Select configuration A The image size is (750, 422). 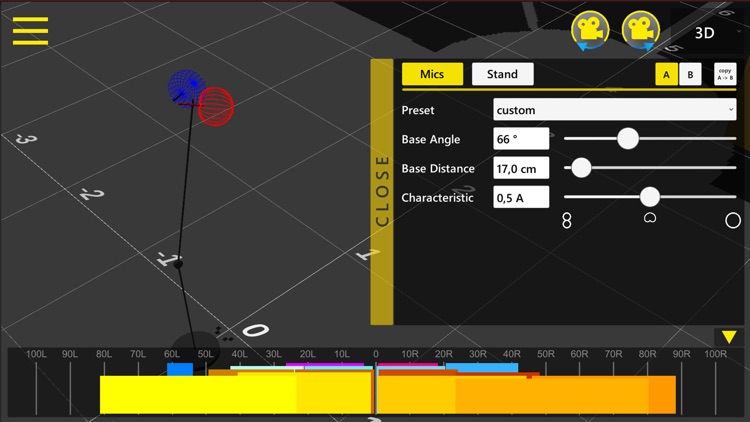[x=666, y=75]
